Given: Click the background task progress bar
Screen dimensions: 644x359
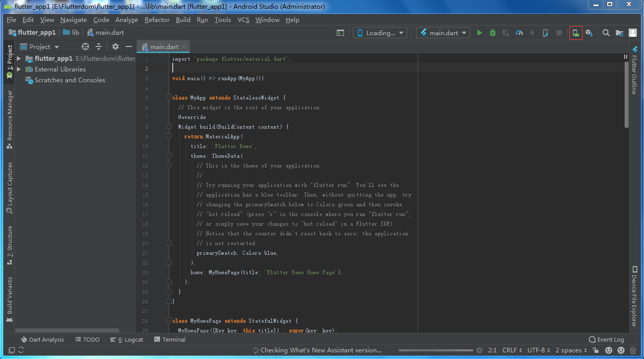Looking at the screenshot, I should [x=435, y=350].
